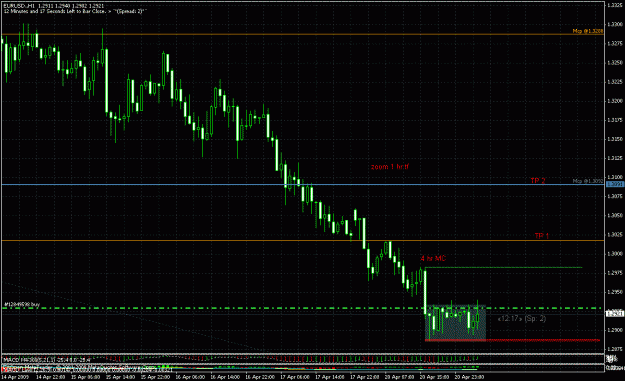Click the '16 Apr 14:00' time label

point(225,377)
